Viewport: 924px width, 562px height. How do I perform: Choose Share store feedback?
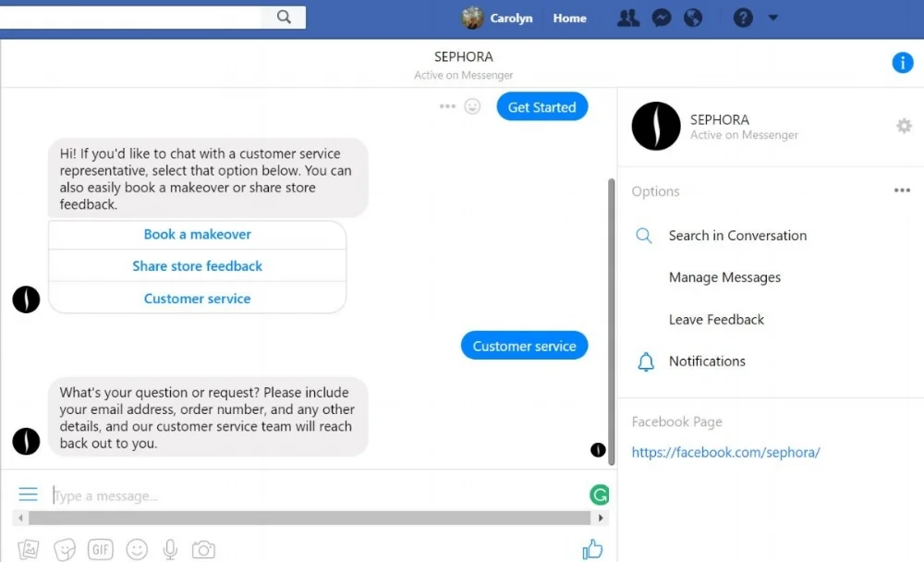(x=198, y=266)
